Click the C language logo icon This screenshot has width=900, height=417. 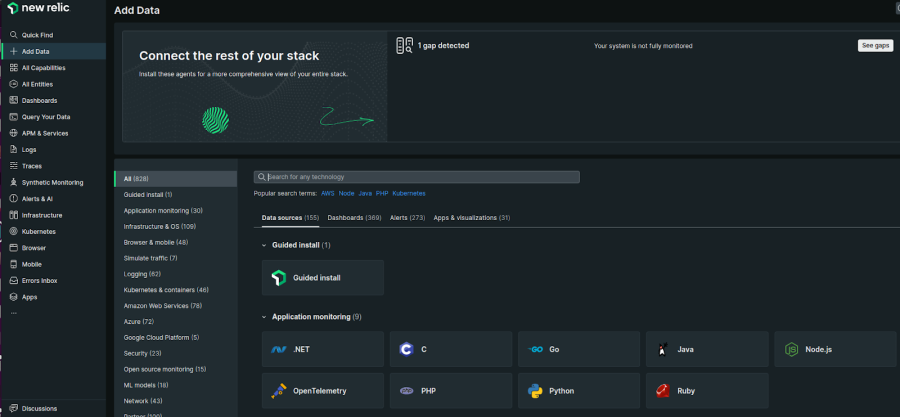tap(406, 349)
